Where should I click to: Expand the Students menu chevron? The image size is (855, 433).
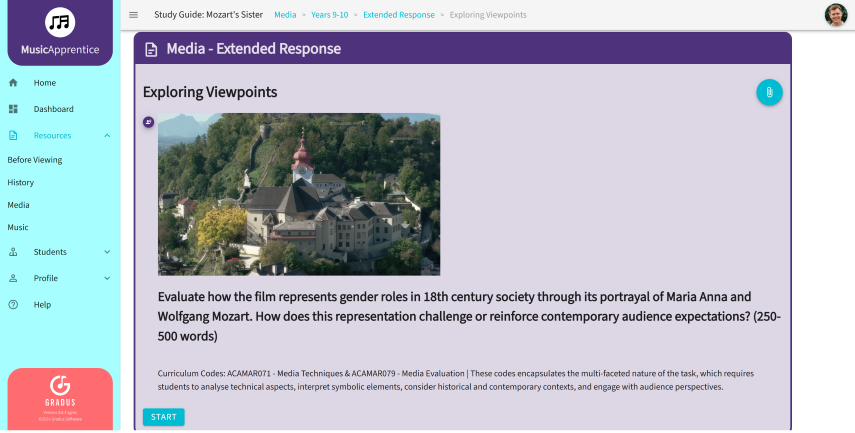pos(107,252)
